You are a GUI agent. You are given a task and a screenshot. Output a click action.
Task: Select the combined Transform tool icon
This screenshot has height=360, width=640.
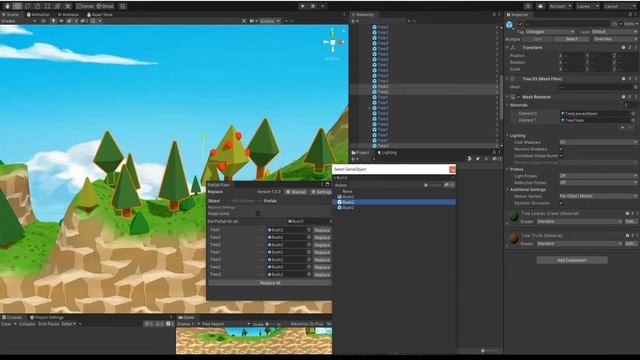pos(58,6)
